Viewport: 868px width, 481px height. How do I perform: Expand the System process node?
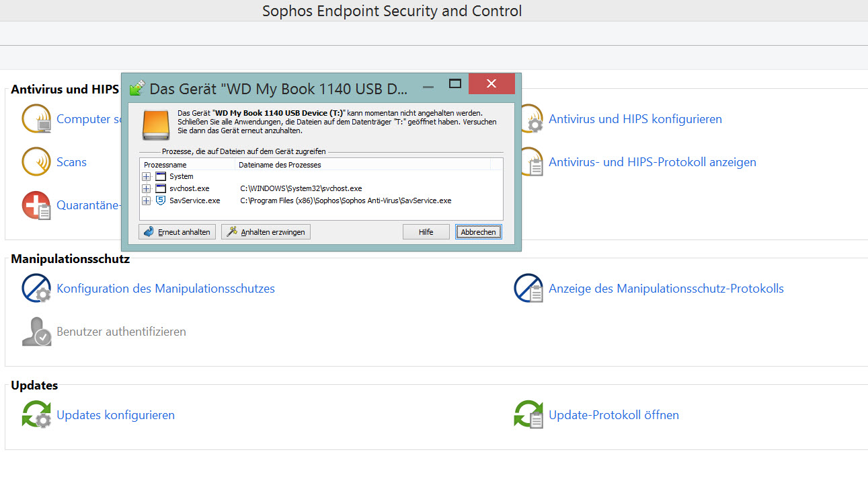pyautogui.click(x=147, y=176)
